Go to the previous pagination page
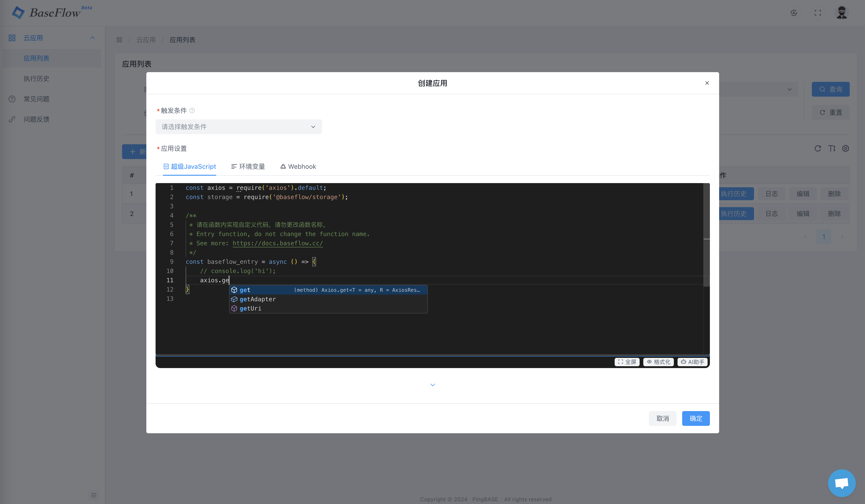865x504 pixels. [805, 237]
